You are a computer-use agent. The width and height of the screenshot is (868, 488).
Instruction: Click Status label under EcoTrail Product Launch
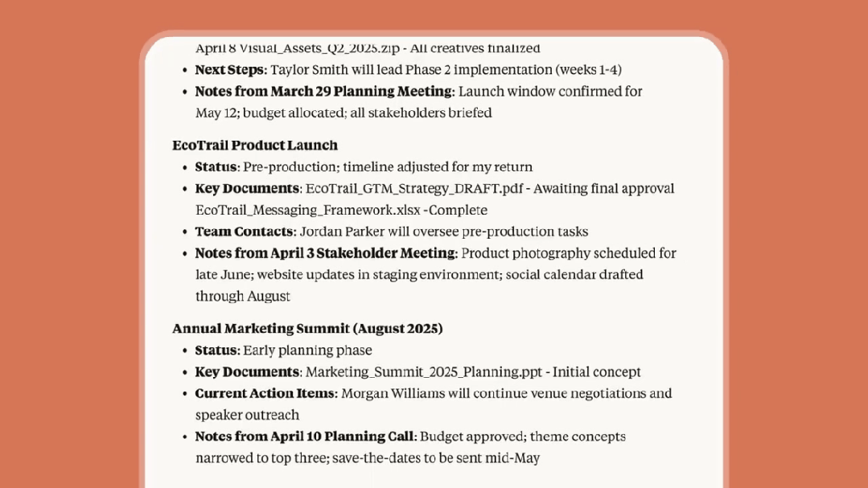(x=216, y=167)
